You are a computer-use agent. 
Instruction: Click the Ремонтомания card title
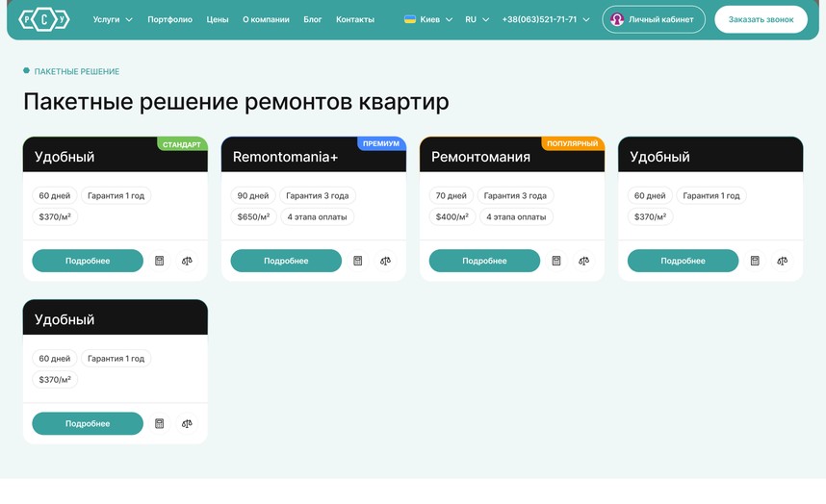click(x=480, y=157)
